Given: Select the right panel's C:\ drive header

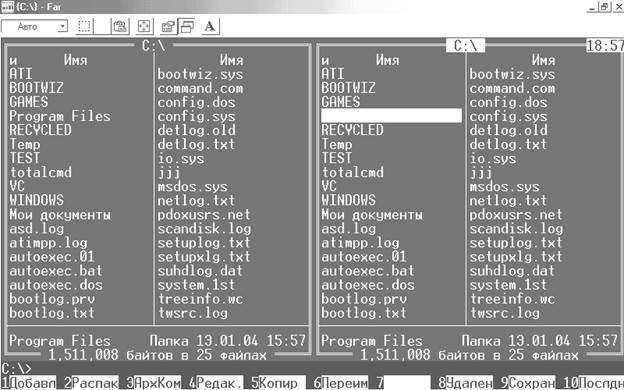Looking at the screenshot, I should [465, 45].
